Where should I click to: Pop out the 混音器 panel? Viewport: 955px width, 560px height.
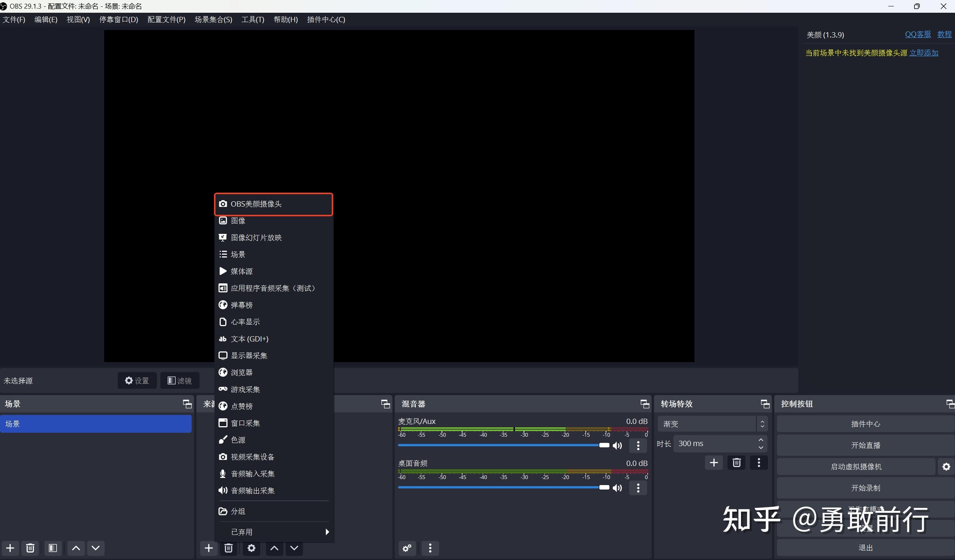click(x=645, y=404)
